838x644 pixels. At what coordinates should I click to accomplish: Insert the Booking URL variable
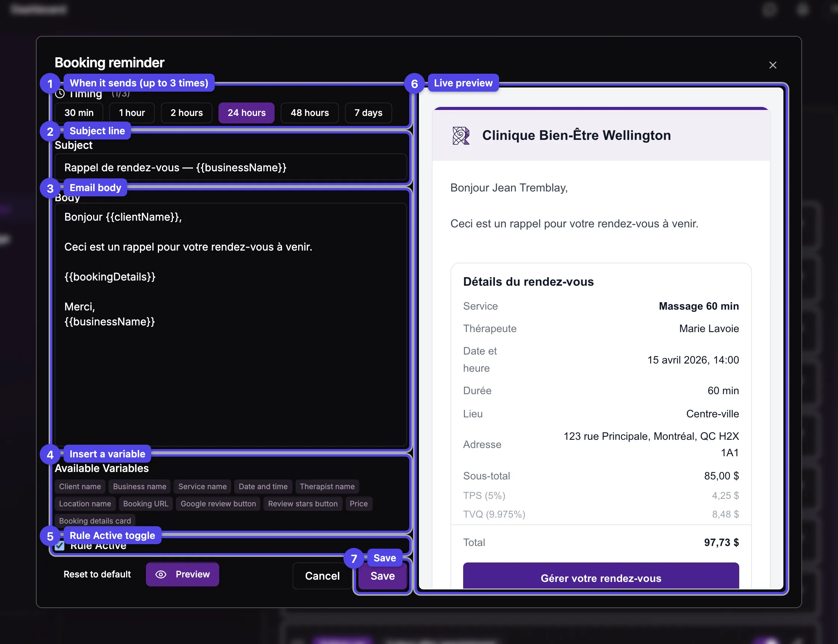point(146,504)
